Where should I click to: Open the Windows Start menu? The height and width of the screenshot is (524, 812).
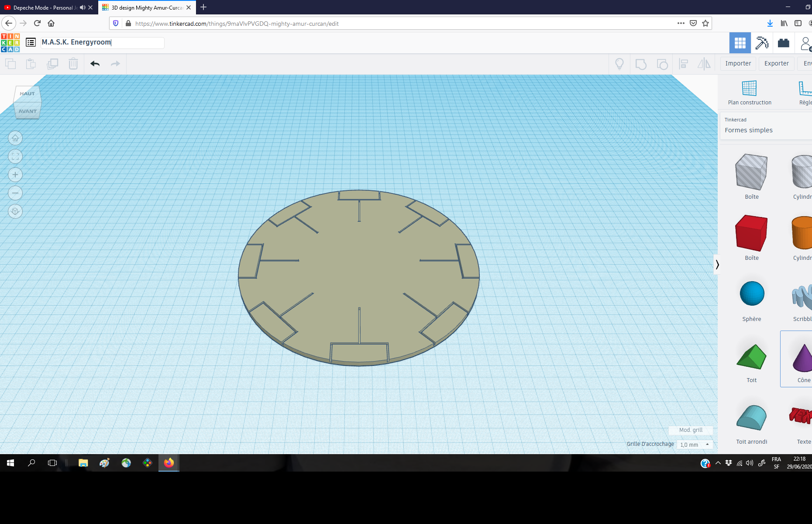click(x=10, y=463)
